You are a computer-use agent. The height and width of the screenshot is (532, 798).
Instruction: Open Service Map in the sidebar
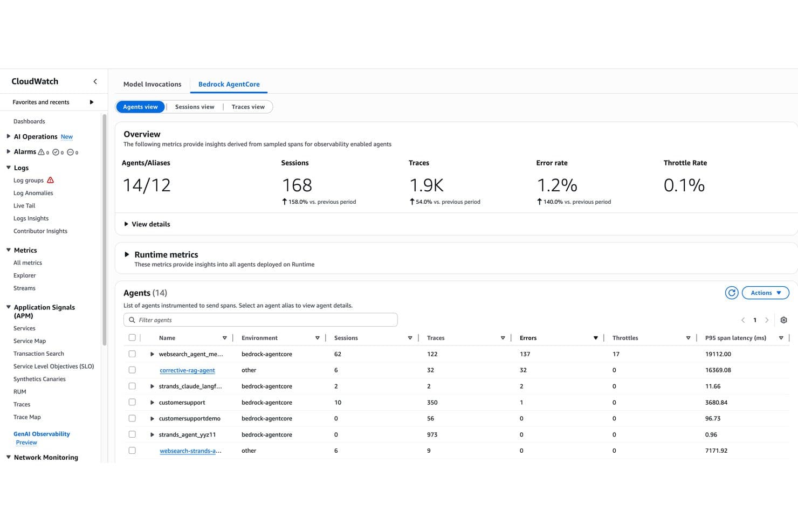point(30,341)
